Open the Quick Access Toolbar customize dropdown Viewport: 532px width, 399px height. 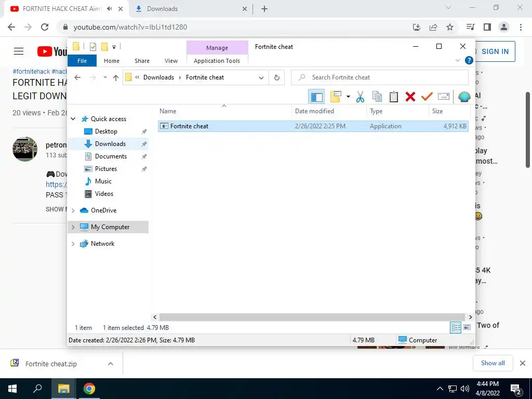(114, 47)
